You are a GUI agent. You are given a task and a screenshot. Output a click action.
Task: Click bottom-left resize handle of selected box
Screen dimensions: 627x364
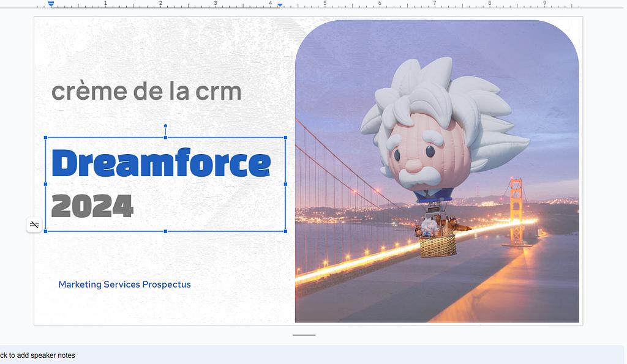click(x=46, y=231)
